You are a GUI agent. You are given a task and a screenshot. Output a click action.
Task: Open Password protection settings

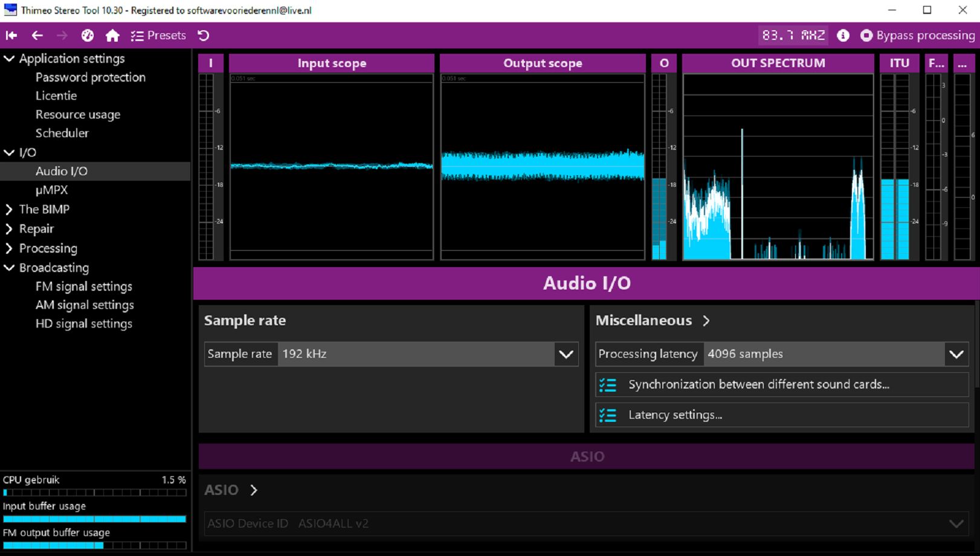tap(91, 77)
